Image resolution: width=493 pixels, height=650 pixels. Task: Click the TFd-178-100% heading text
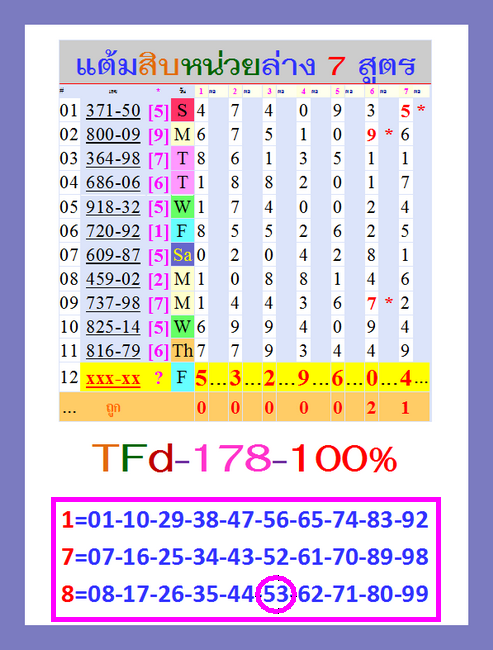point(245,458)
